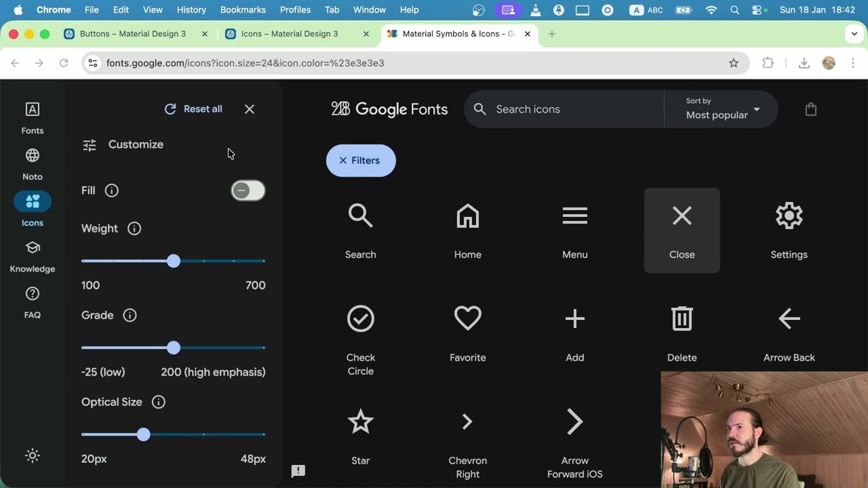868x488 pixels.
Task: Click the Grade slider handle
Action: pyautogui.click(x=174, y=348)
